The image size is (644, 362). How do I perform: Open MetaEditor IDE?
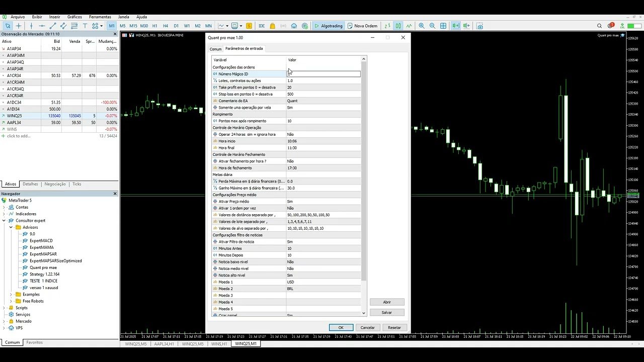point(262,26)
